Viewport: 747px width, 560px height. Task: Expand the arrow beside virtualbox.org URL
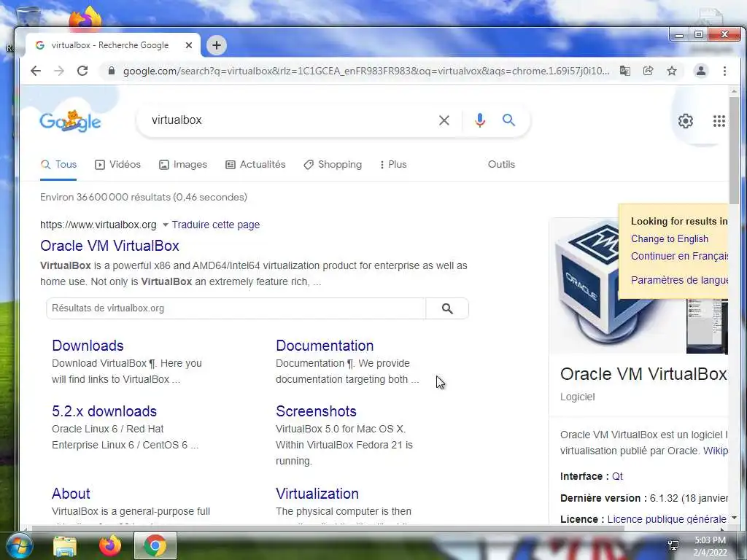click(x=166, y=225)
